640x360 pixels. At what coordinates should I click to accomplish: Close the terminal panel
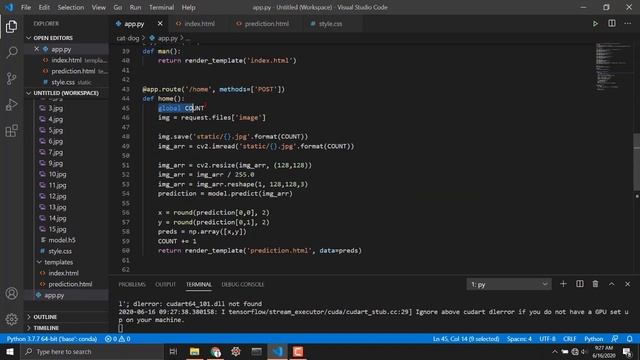[x=627, y=284]
